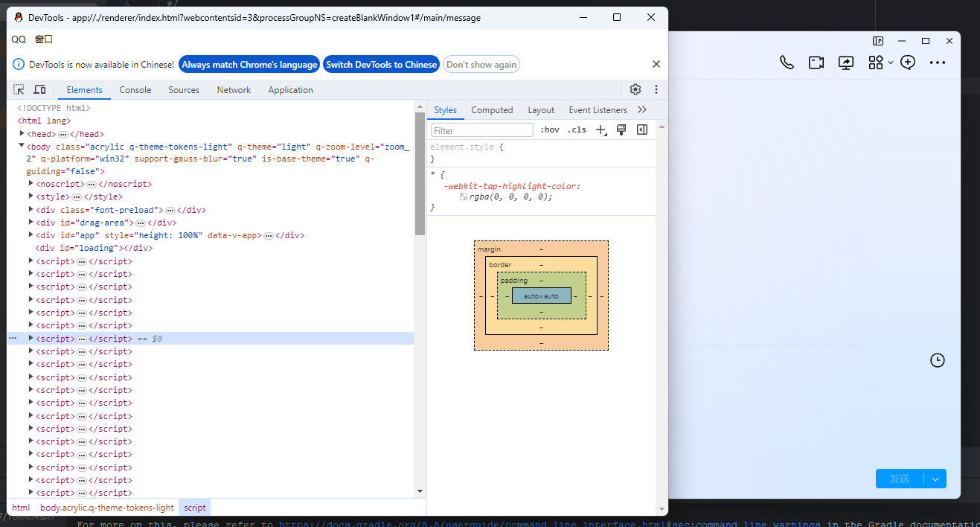Click add-to-chat plus bubble icon in QQ

pyautogui.click(x=908, y=63)
